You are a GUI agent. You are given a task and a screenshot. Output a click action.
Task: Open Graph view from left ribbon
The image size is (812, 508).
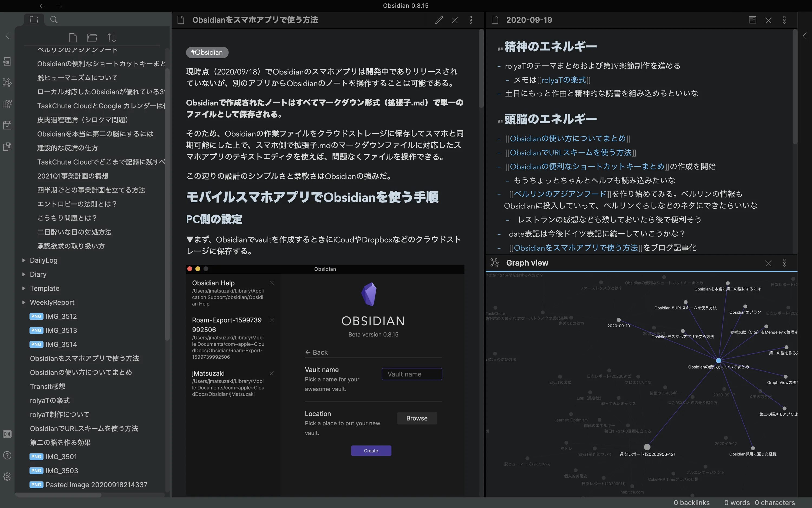click(7, 83)
